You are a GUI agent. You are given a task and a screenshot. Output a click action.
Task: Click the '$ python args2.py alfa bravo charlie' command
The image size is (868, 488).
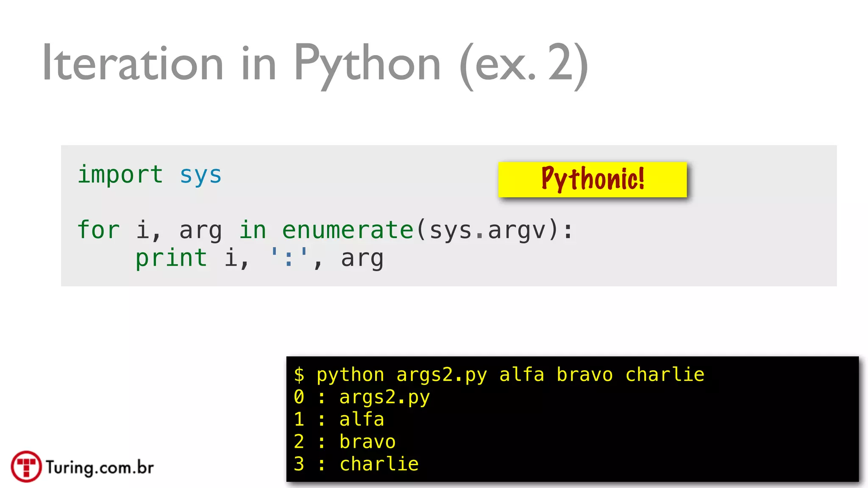tap(499, 375)
